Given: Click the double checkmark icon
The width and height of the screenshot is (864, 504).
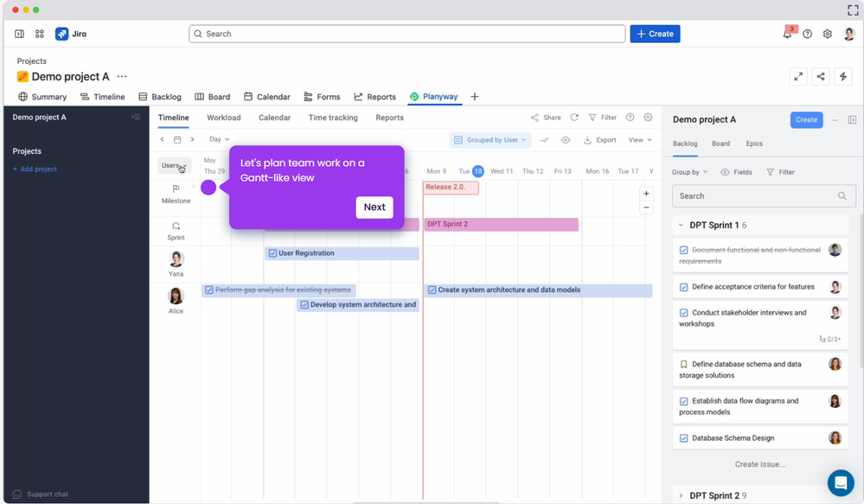Looking at the screenshot, I should click(544, 140).
